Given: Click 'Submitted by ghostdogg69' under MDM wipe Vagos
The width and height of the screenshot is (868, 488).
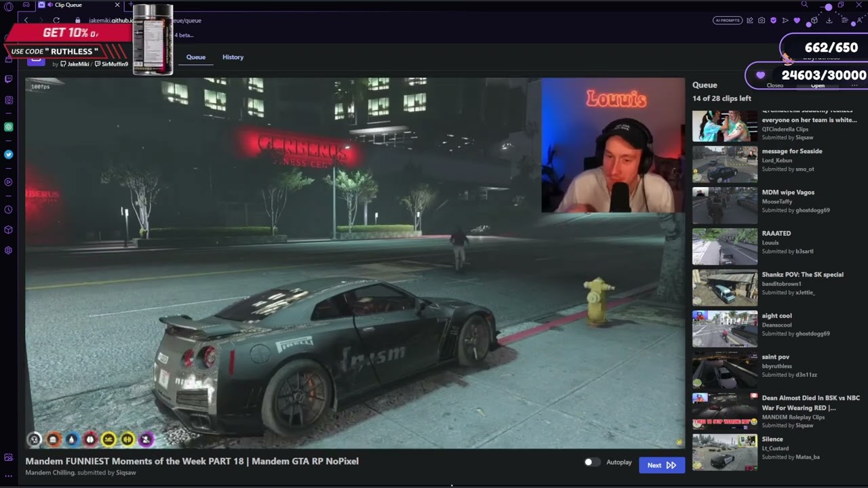Looking at the screenshot, I should (796, 210).
